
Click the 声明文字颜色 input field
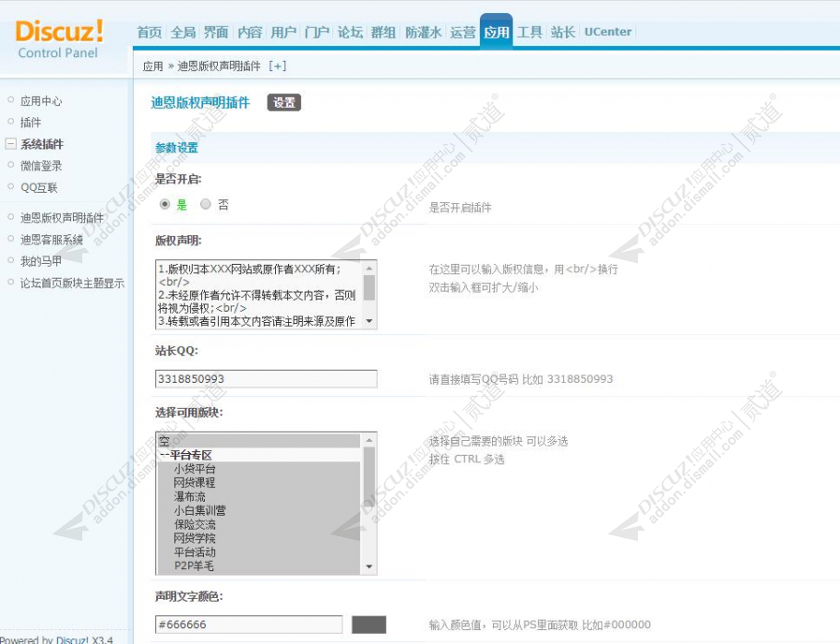point(248,625)
